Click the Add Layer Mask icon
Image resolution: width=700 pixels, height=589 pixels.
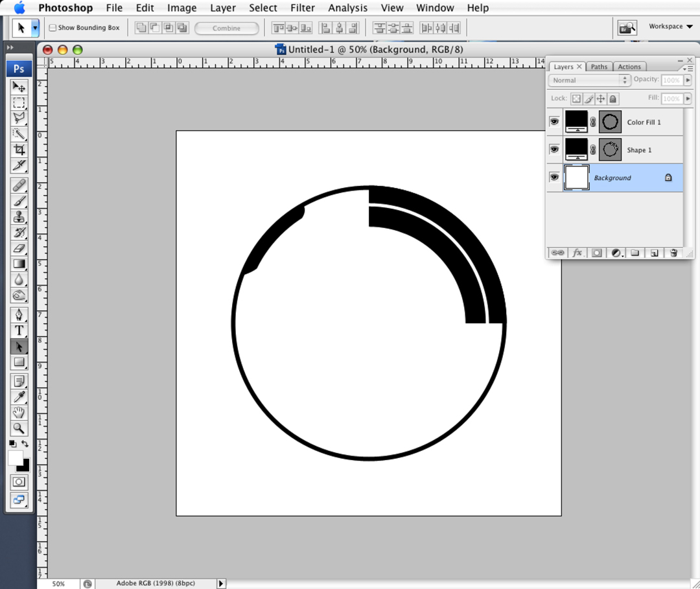(596, 253)
